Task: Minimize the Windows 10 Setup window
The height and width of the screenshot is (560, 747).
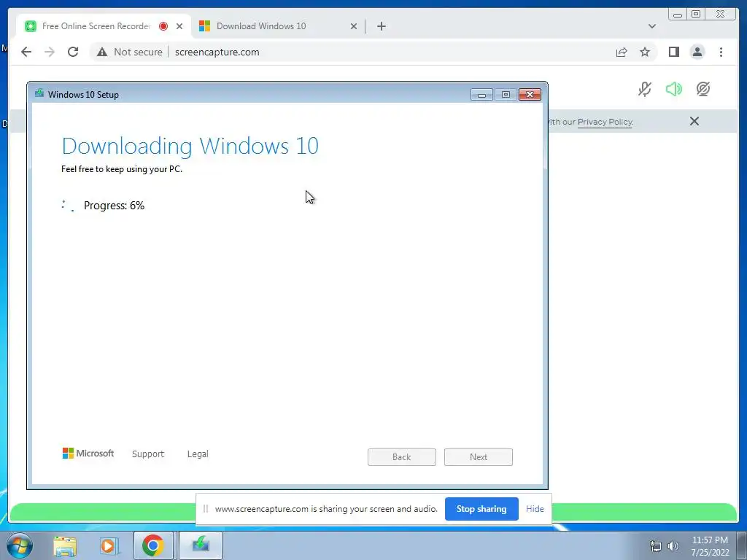Action: 481,95
